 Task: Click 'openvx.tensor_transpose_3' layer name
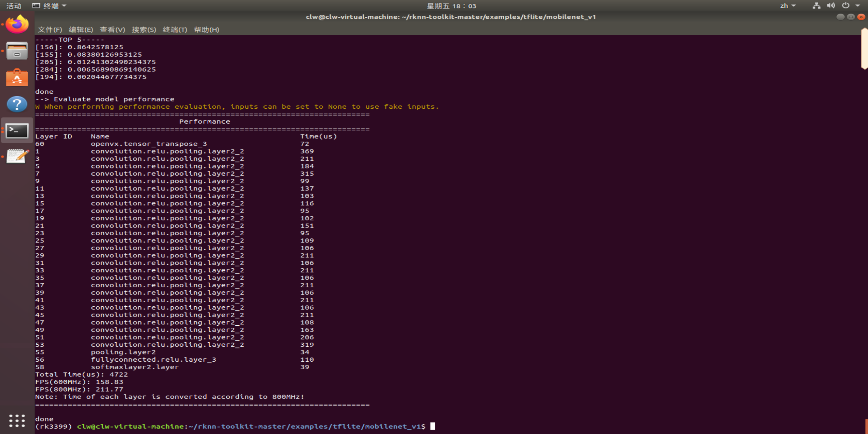(149, 144)
